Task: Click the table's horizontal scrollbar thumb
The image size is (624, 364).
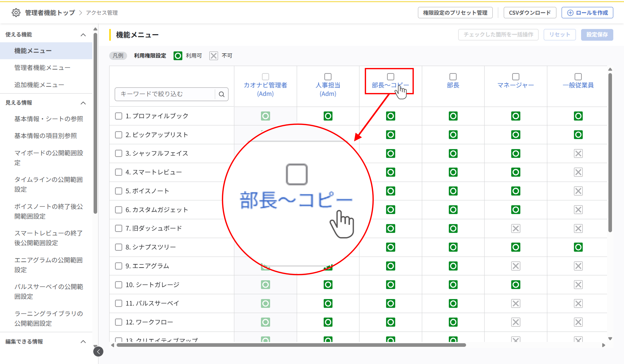Action: 291,345
